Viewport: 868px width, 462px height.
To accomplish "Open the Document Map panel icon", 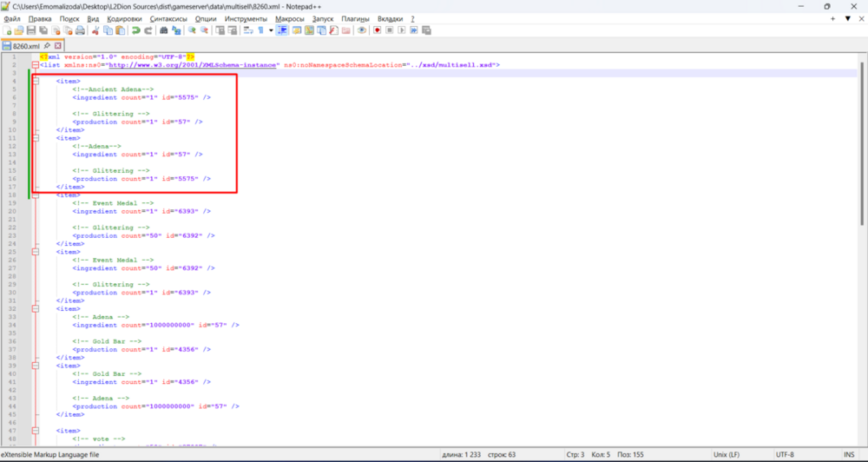I will tap(309, 30).
